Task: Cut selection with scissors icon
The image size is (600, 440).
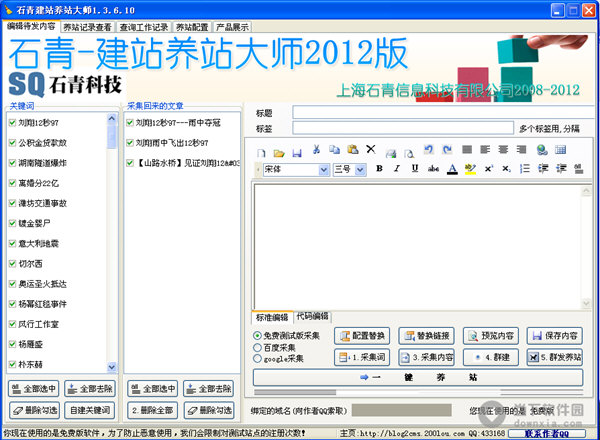Action: click(x=316, y=150)
